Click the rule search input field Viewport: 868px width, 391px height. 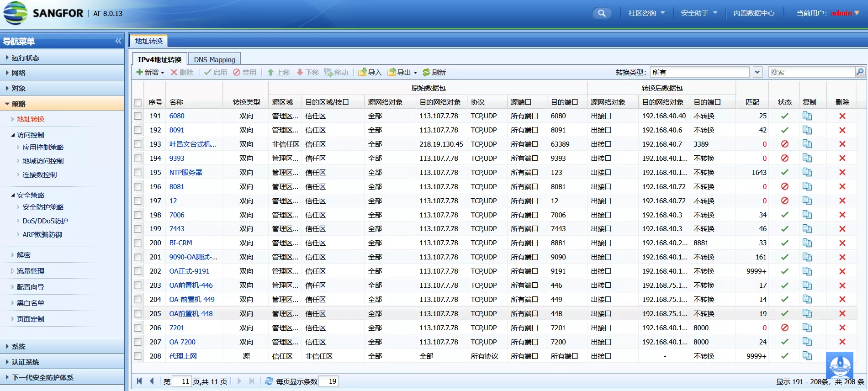[x=811, y=72]
